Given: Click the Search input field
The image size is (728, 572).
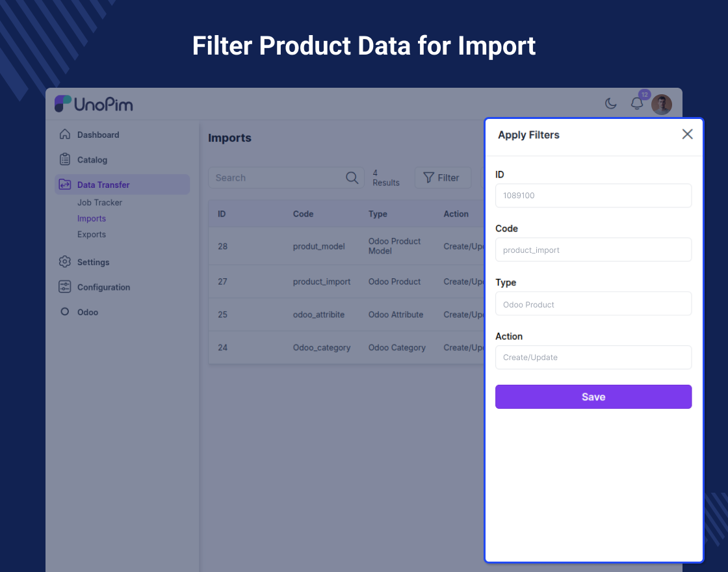Looking at the screenshot, I should pyautogui.click(x=286, y=178).
